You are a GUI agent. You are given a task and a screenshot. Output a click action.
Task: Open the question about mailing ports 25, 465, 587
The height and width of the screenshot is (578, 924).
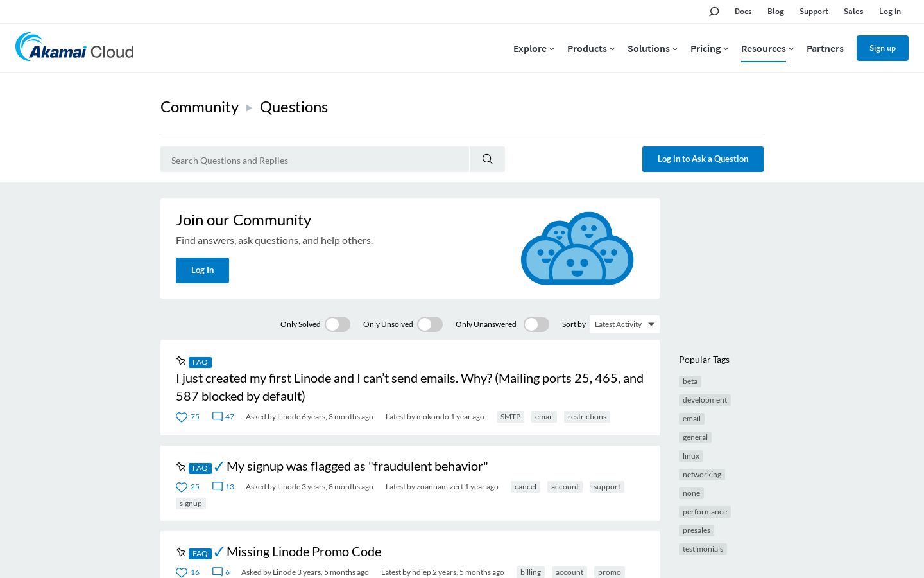tap(409, 387)
